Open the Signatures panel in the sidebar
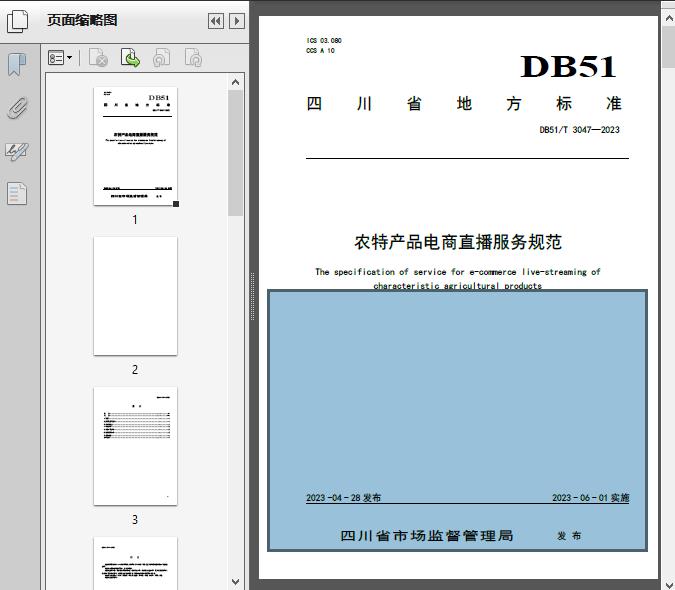 click(x=17, y=151)
